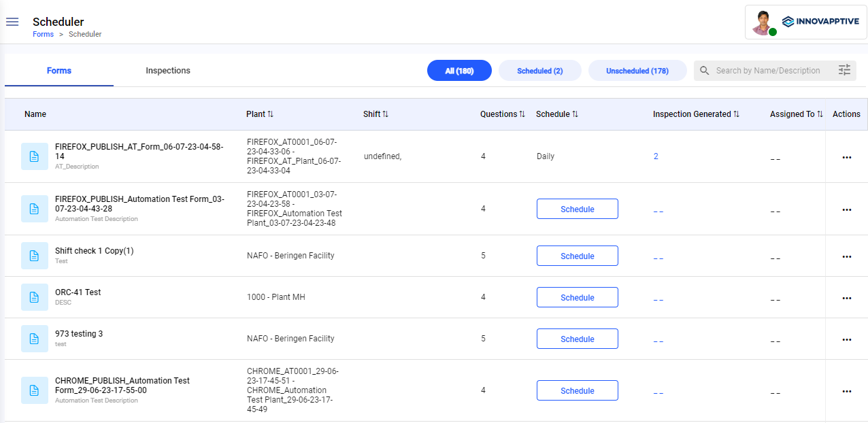Click the user profile avatar

pos(763,22)
